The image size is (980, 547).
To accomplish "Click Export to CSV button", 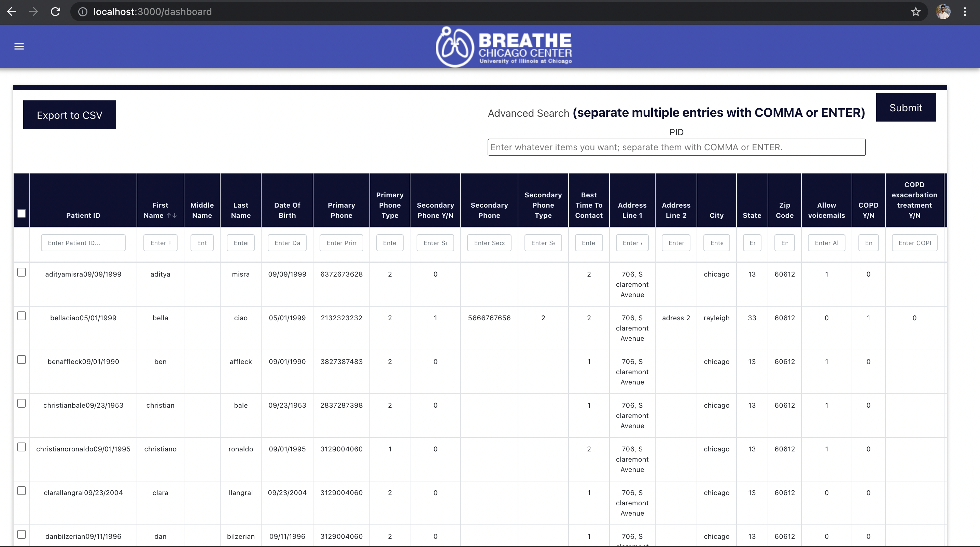I will pyautogui.click(x=69, y=115).
